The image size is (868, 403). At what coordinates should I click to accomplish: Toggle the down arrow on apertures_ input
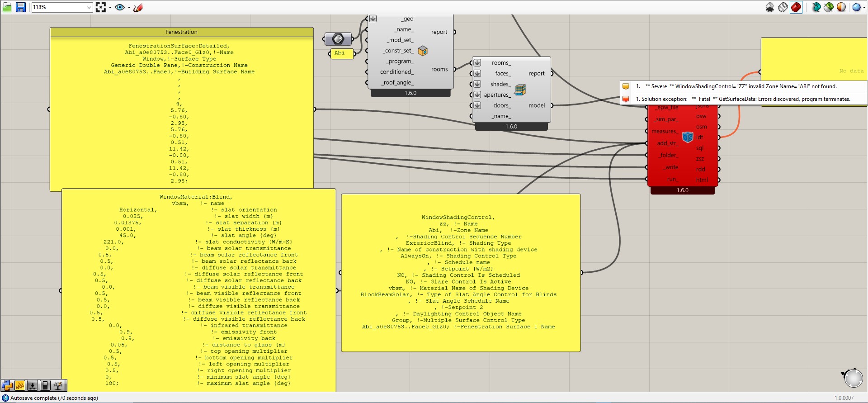point(477,95)
